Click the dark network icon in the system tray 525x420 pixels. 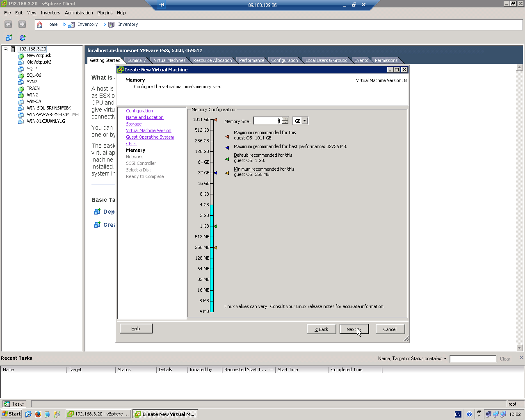tap(488, 414)
